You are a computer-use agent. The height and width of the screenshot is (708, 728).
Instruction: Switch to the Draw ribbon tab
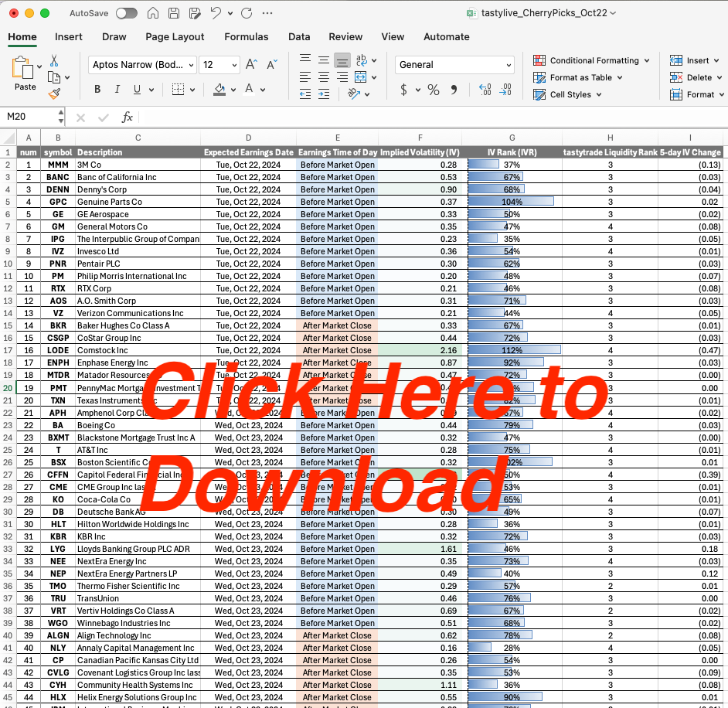[114, 36]
